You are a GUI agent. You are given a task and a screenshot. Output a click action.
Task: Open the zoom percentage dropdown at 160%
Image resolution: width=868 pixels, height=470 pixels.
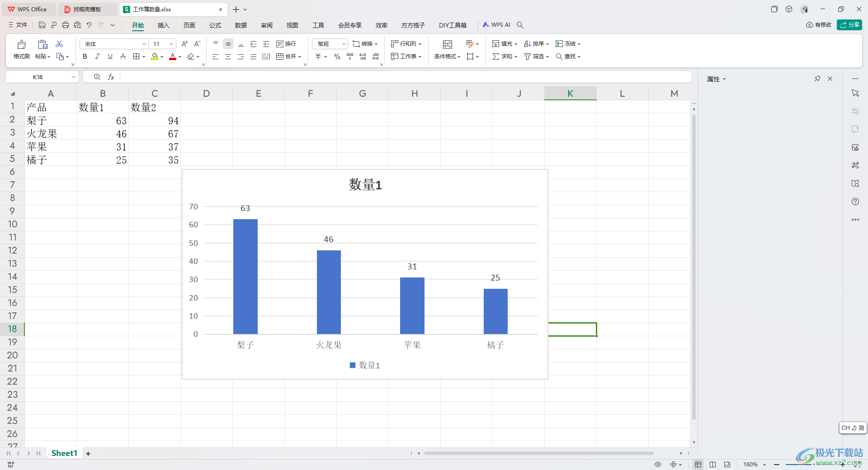(x=764, y=465)
